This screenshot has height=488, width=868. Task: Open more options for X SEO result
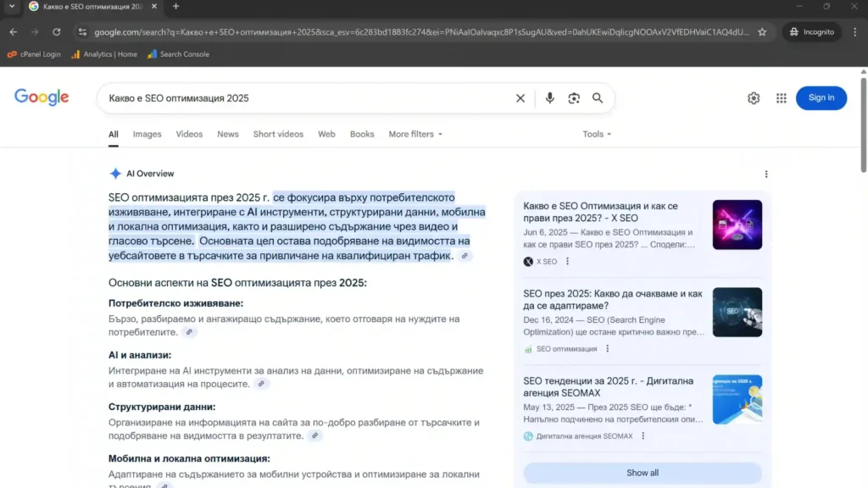point(567,261)
